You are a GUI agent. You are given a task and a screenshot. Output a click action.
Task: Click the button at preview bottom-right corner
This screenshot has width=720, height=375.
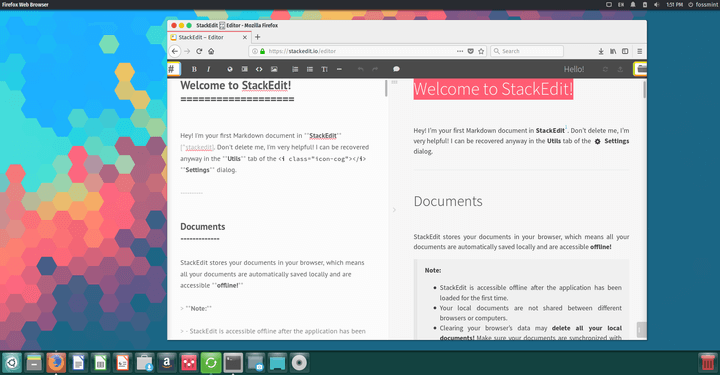[x=641, y=330]
